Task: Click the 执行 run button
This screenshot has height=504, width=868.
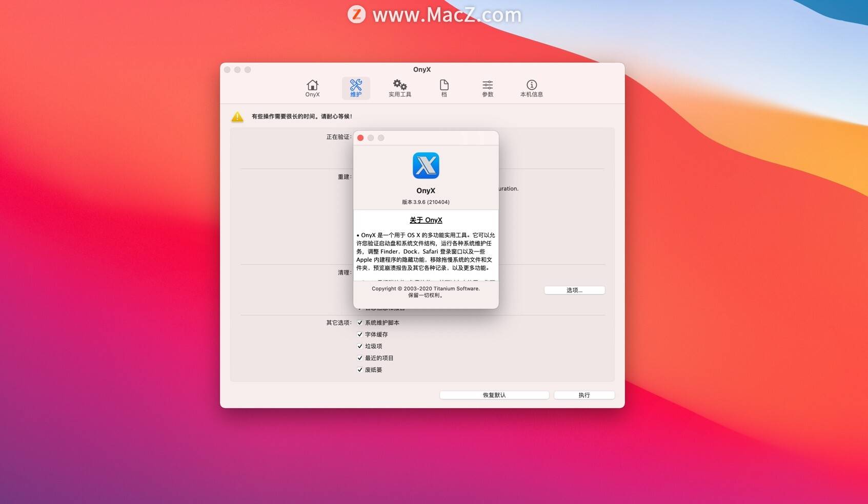Action: click(x=584, y=395)
